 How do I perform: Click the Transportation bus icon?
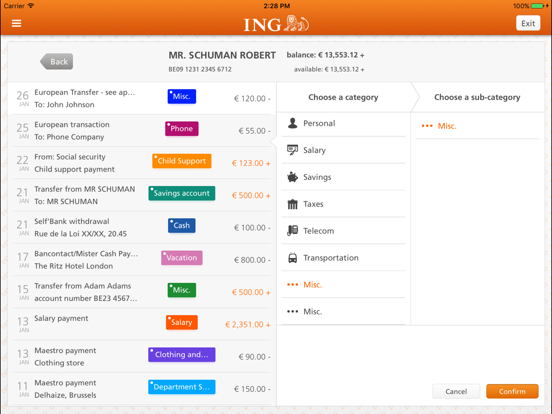(293, 258)
